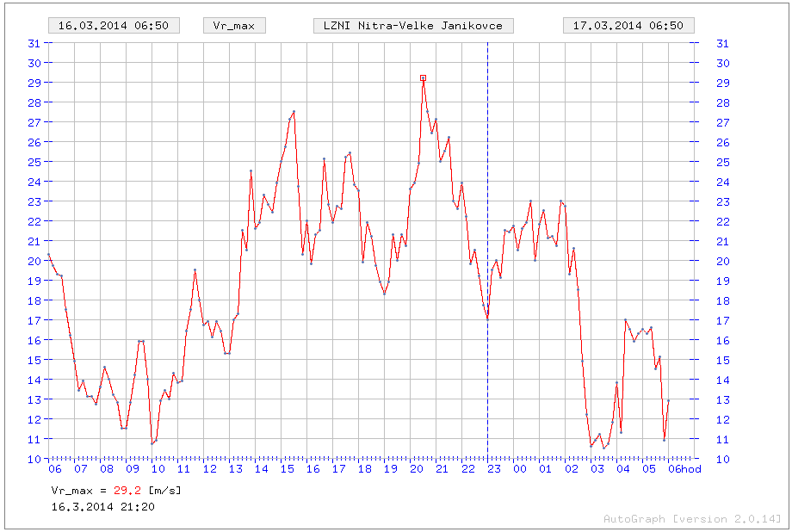Click the start date box 16.03.2014 06:50

pyautogui.click(x=113, y=26)
